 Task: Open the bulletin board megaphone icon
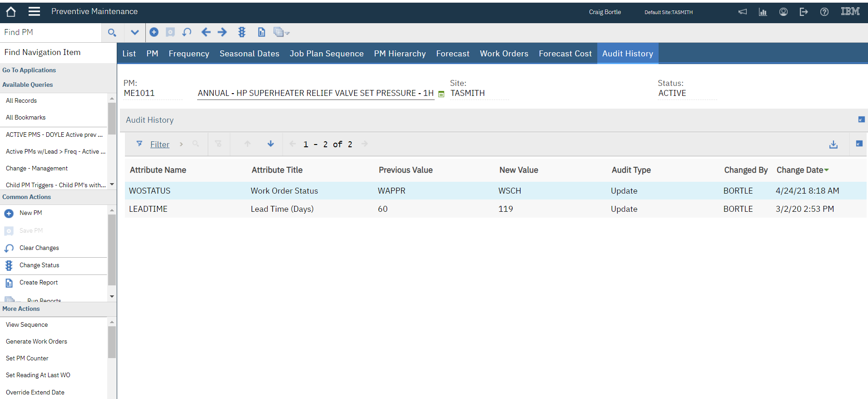click(743, 12)
